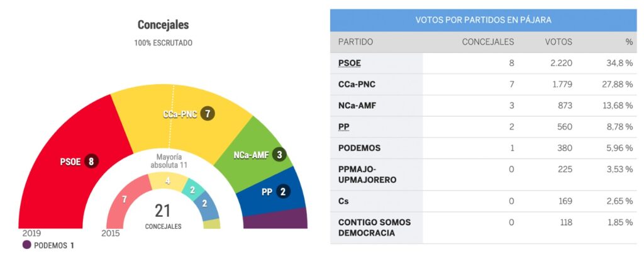Click the PP party link in table
The image size is (644, 259).
coord(344,127)
